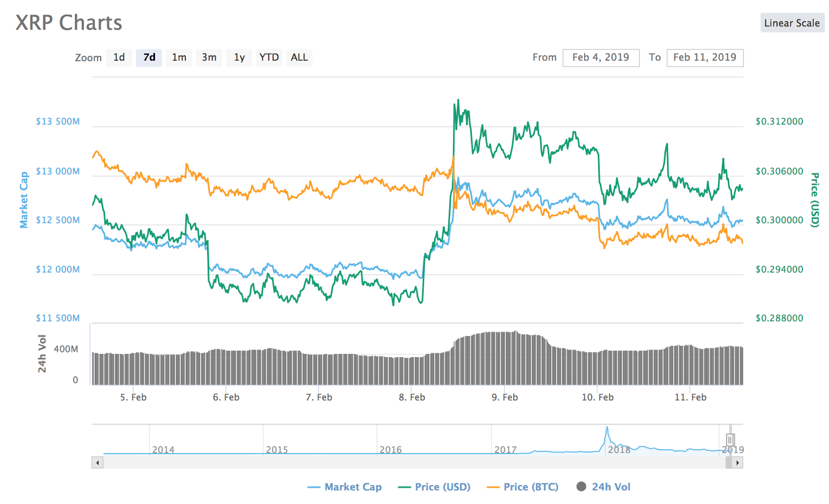Select the ALL zoom range
Viewport: 829px width, 504px height.
click(299, 57)
